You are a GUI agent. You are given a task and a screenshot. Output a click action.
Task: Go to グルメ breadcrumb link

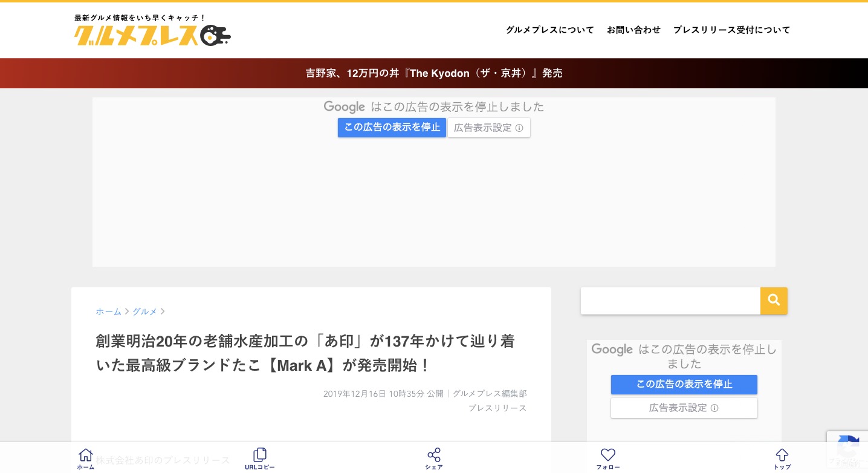tap(144, 312)
